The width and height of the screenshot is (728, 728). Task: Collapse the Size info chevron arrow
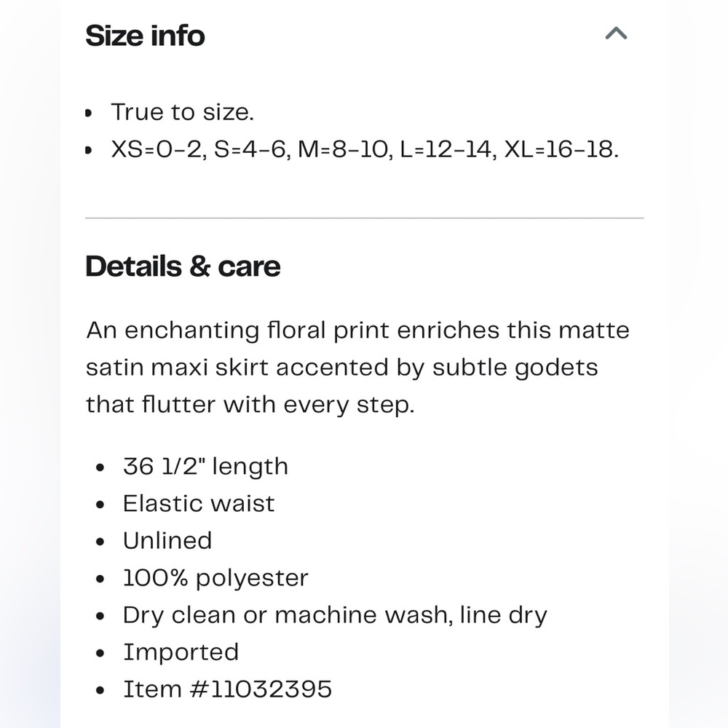pyautogui.click(x=616, y=33)
